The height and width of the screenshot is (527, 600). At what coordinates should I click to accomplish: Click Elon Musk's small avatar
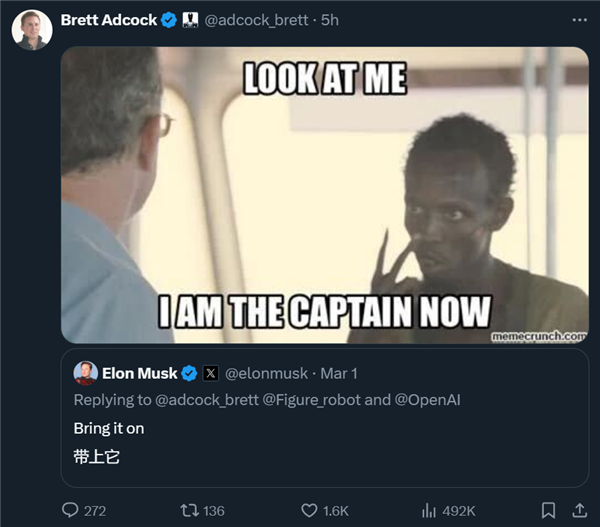tap(85, 373)
